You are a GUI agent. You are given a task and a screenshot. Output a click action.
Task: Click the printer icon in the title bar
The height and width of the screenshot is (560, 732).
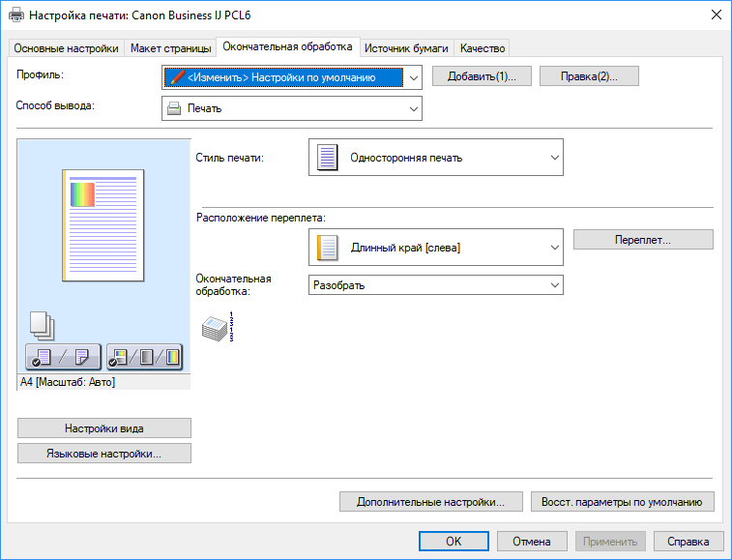[16, 15]
